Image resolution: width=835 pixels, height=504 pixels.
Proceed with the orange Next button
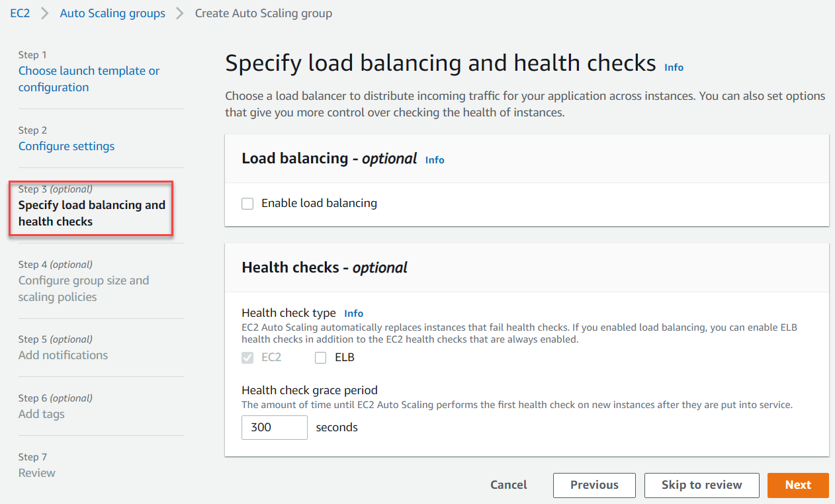tap(798, 485)
